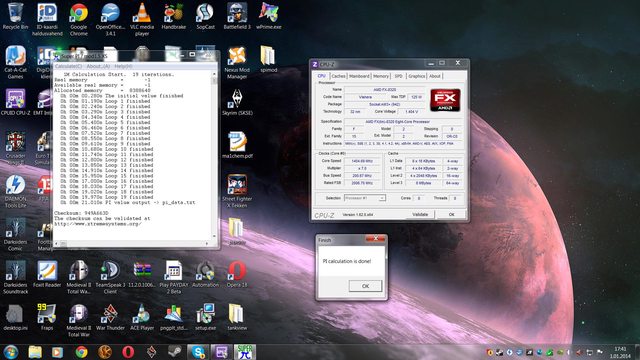This screenshot has width=640, height=360.
Task: Open the spimod folder on the desktop
Action: [269, 59]
